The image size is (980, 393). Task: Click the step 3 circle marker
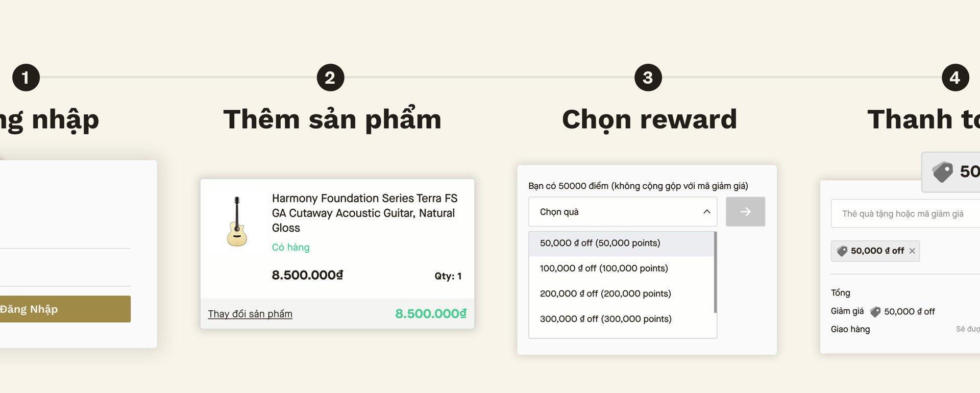[648, 78]
